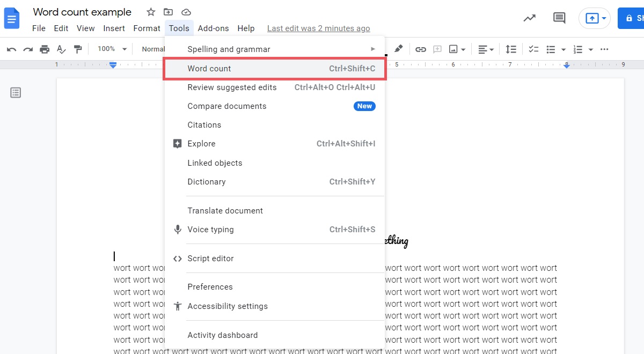
Task: Open the comment history icon
Action: pyautogui.click(x=559, y=18)
